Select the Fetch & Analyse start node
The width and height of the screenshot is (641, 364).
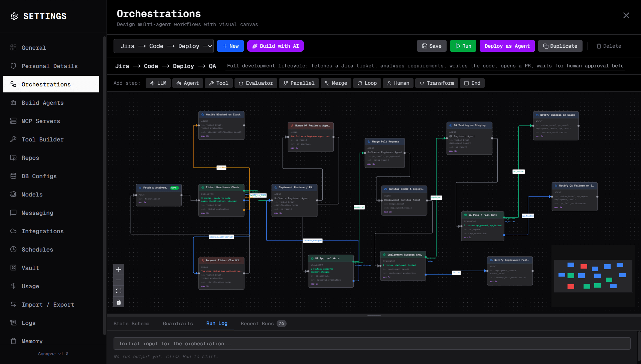pyautogui.click(x=159, y=195)
